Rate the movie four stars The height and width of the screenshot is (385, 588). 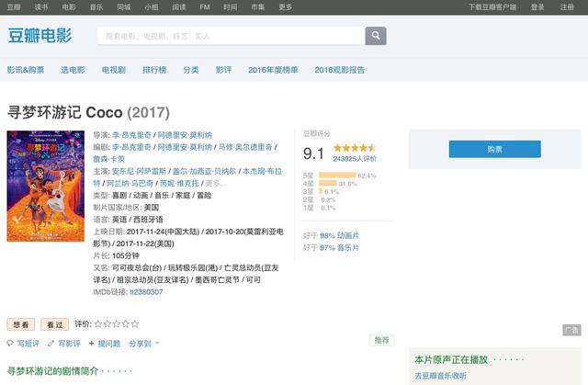(126, 323)
